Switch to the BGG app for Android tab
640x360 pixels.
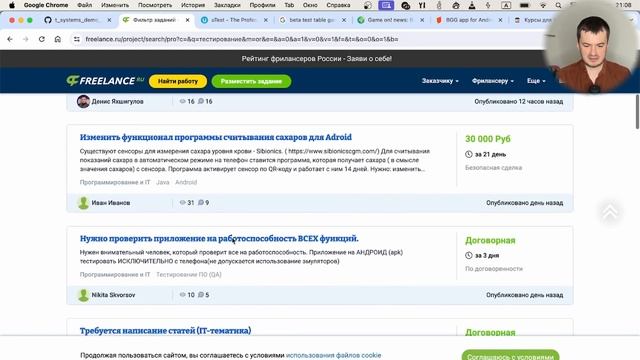[468, 20]
